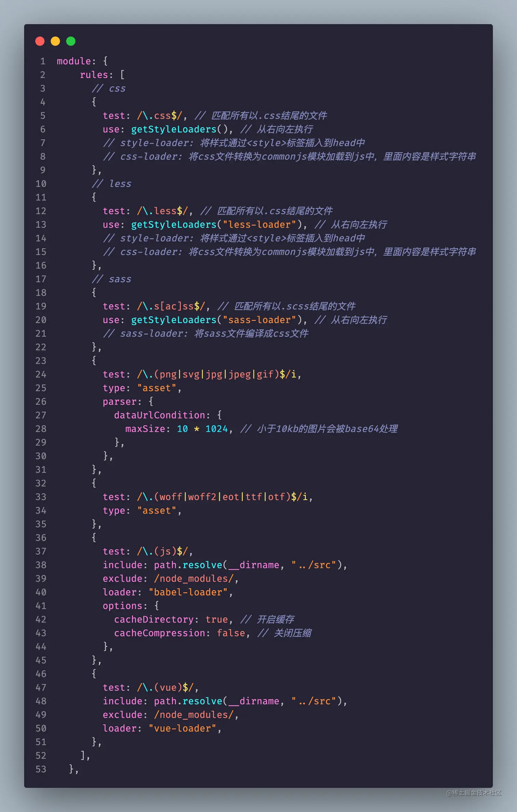Click 'dataUrlCondition: {' text
This screenshot has width=517, height=812.
[168, 415]
